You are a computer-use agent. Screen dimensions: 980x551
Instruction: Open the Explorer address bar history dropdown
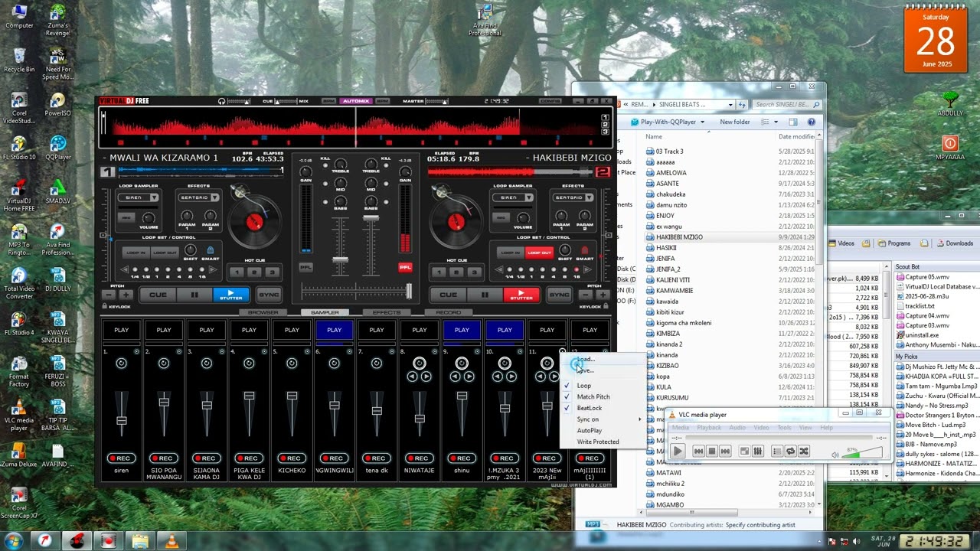(731, 104)
